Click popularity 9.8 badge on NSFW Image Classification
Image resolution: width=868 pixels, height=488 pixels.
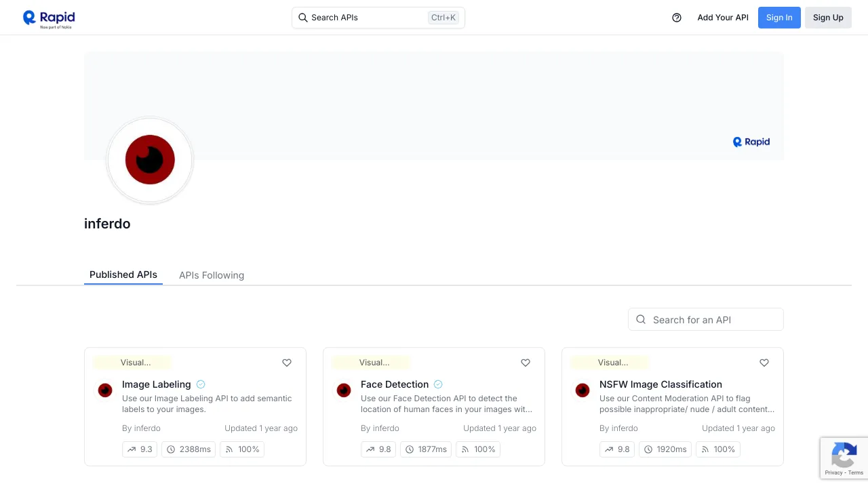pyautogui.click(x=617, y=449)
